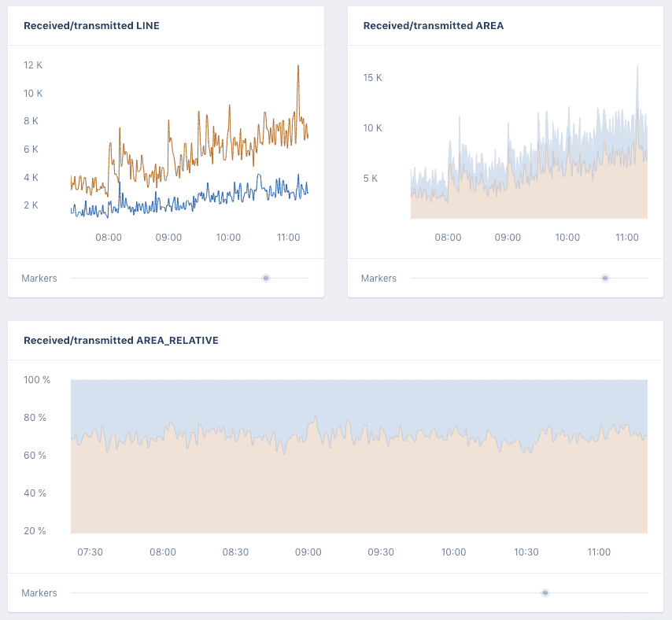Click the '07:30' tick in AREA_RELATIVE chart
This screenshot has width=672, height=620.
90,552
